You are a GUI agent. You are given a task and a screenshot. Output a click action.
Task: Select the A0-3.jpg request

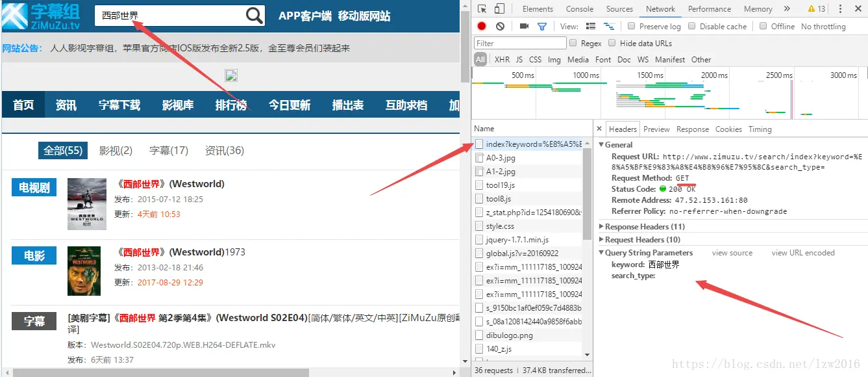click(x=528, y=157)
